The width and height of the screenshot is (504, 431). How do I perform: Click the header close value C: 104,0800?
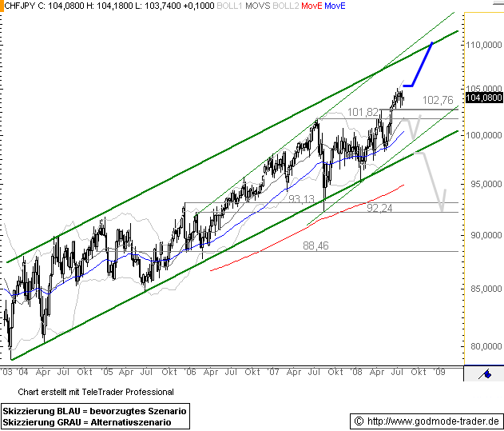[x=61, y=6]
